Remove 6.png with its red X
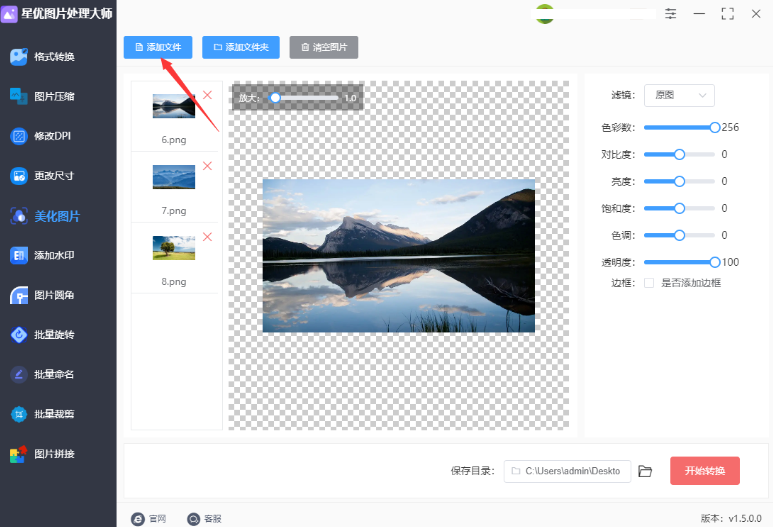 point(208,95)
